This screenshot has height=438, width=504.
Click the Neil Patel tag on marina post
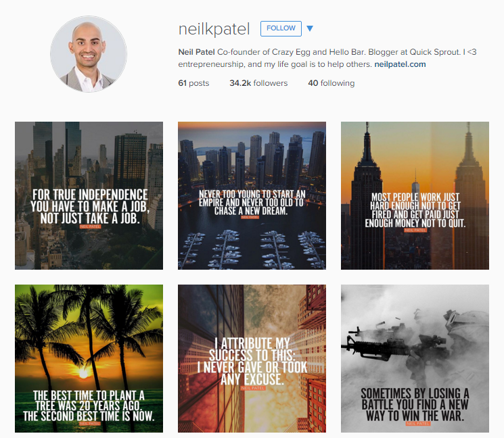coord(250,218)
